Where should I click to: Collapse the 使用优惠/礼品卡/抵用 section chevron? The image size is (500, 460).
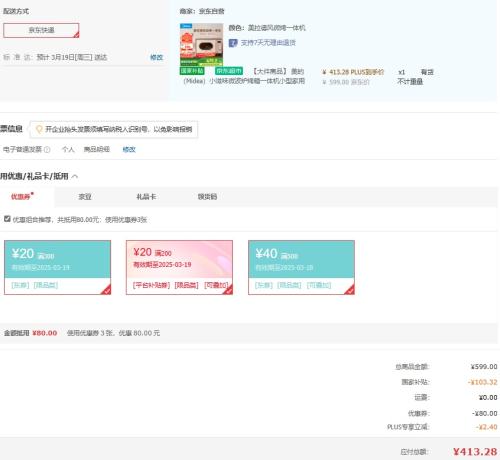[75, 176]
